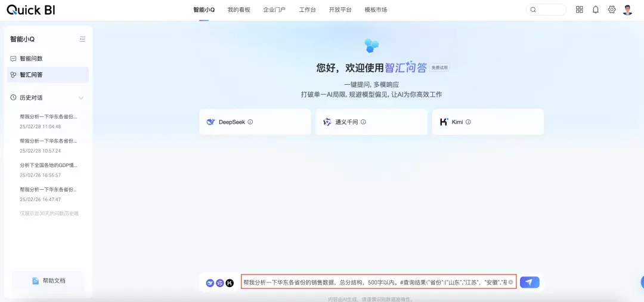Toggle DeepSeek model beside input box
This screenshot has width=644, height=302.
[x=210, y=283]
